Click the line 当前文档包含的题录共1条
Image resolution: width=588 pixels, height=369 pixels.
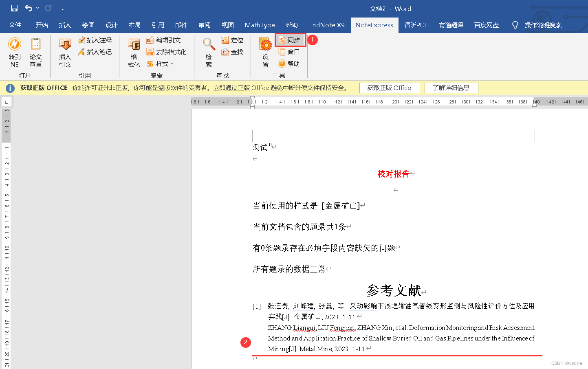pos(300,227)
